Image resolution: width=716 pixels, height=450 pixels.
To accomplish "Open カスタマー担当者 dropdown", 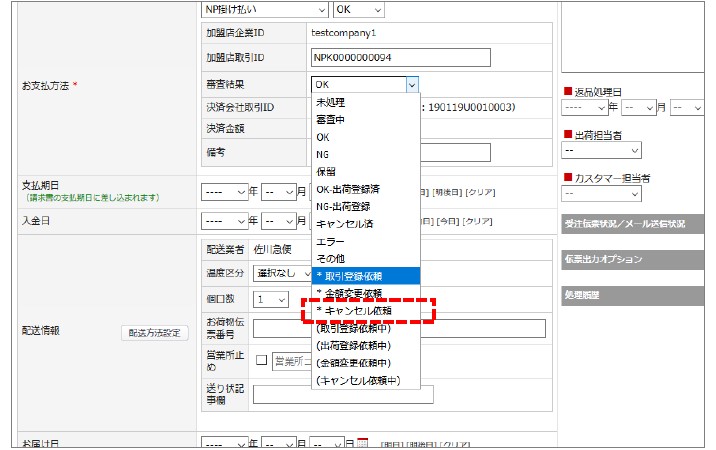I will [x=601, y=194].
